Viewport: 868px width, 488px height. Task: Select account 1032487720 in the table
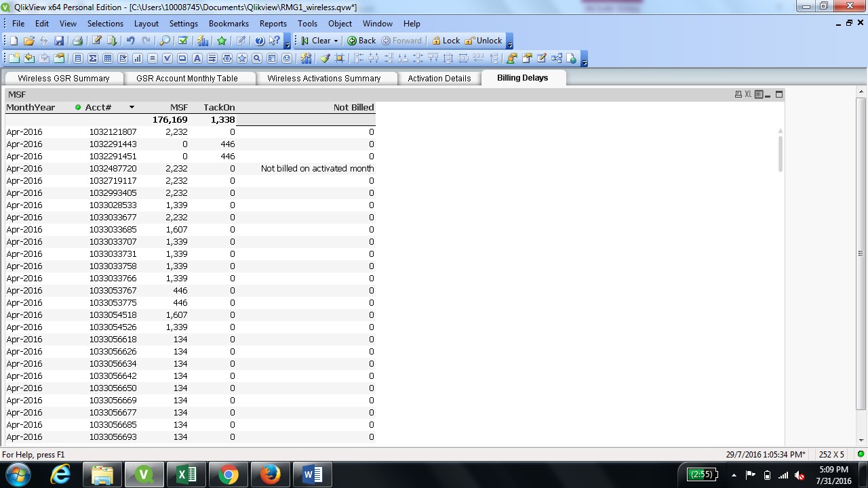[x=113, y=169]
